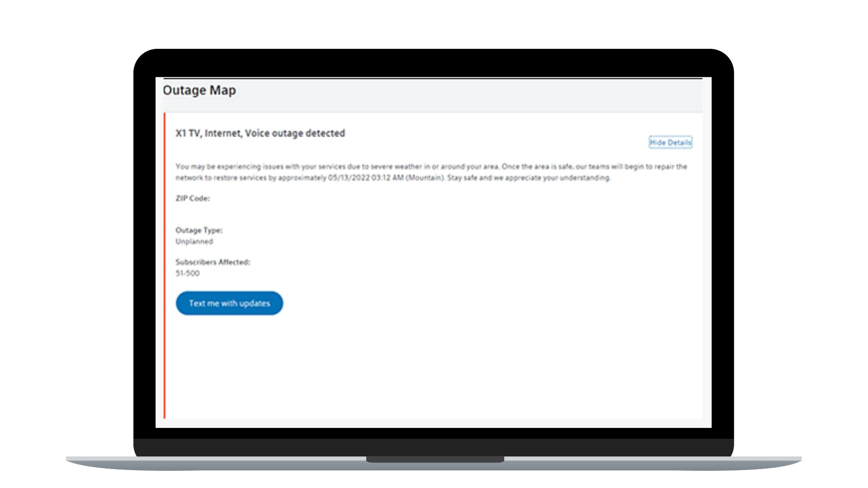Click the 'ZIP Code:' label

pos(193,198)
